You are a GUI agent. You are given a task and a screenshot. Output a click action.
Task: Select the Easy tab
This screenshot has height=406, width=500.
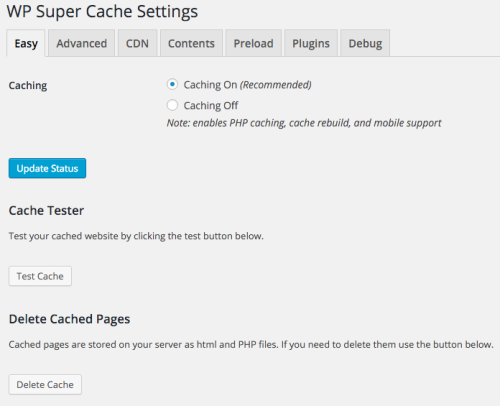click(x=26, y=43)
